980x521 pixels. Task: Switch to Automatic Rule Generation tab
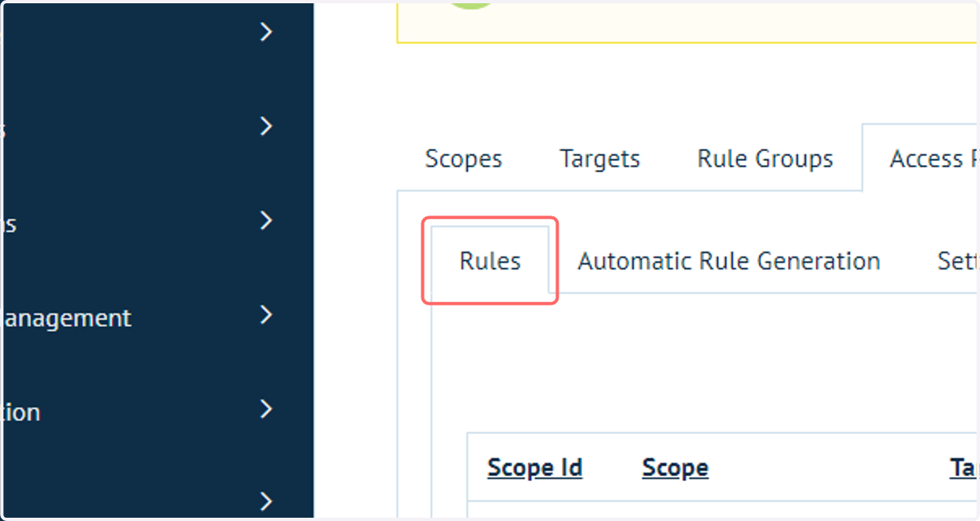[728, 260]
